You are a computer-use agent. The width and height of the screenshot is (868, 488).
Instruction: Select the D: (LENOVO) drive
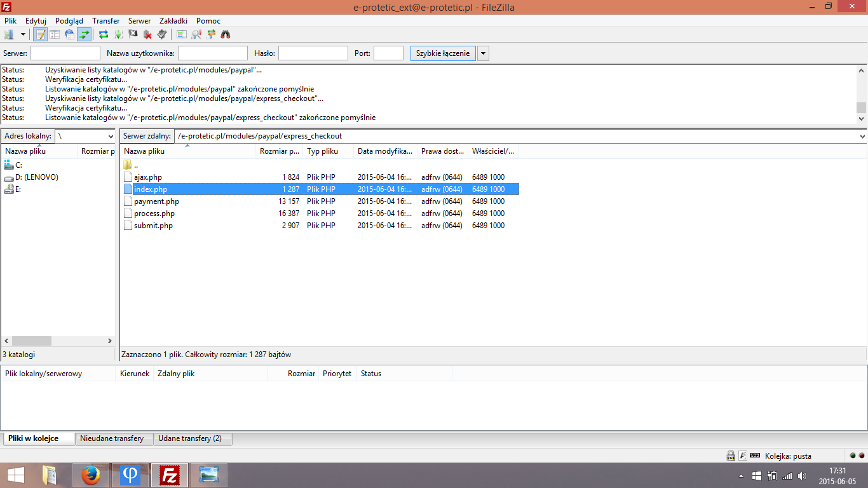pyautogui.click(x=31, y=177)
